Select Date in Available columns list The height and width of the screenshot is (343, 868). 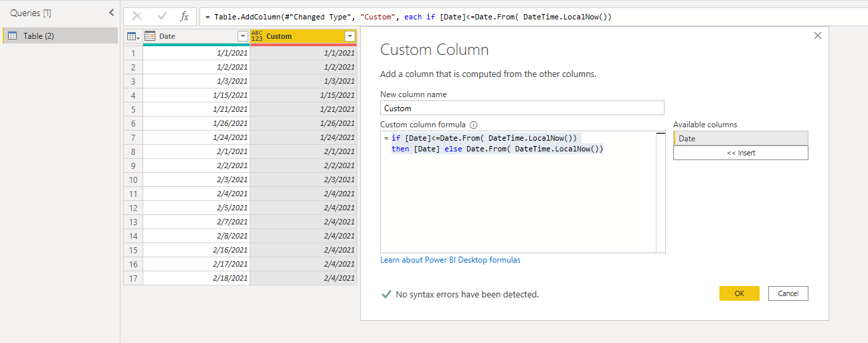(x=741, y=139)
